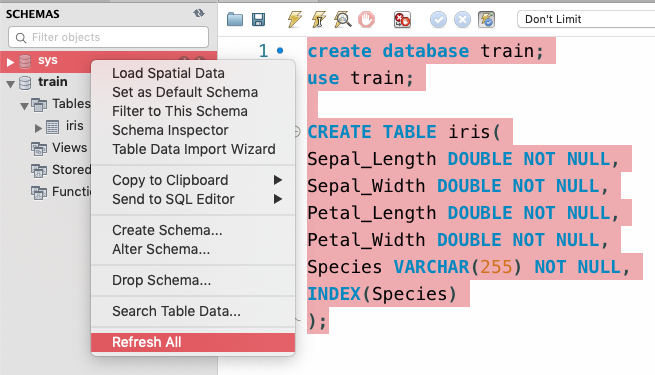Screen dimensions: 655x375
Task: Select the Functions folder
Action: 71,192
